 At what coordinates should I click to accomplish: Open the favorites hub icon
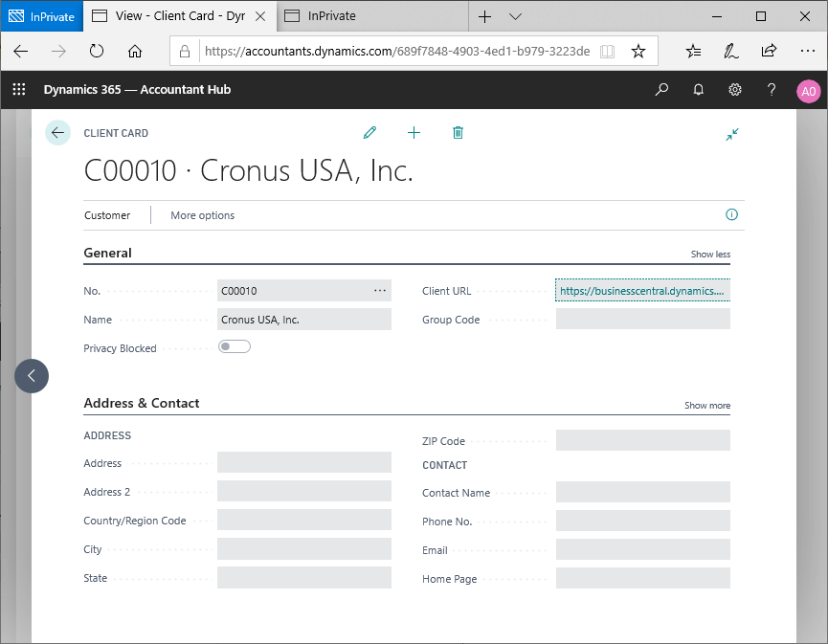(693, 52)
